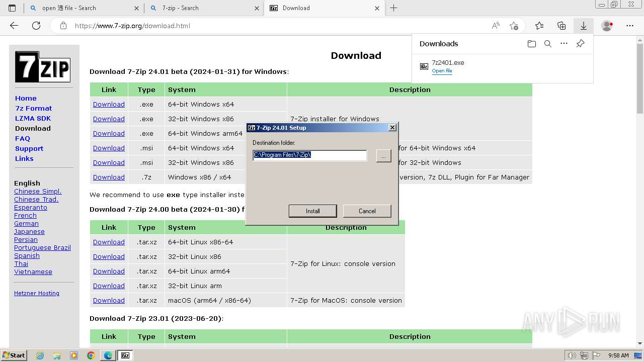This screenshot has height=362, width=644.
Task: Reload the page with refresh icon
Action: click(x=36, y=26)
